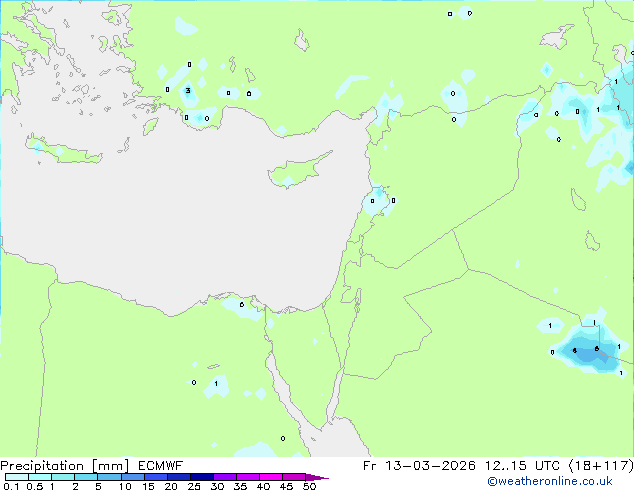Select the 25–30 mm dark navy swatch
The image size is (634, 490).
[x=201, y=477]
